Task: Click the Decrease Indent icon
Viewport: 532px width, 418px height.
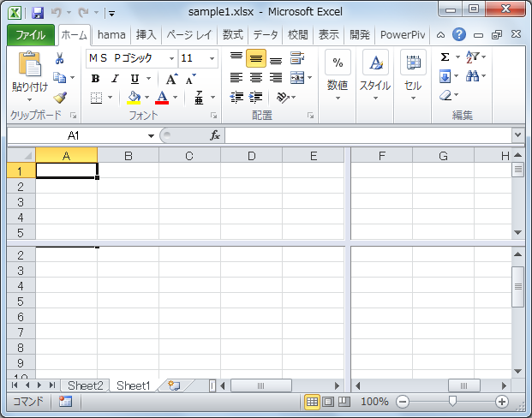Action: point(236,98)
